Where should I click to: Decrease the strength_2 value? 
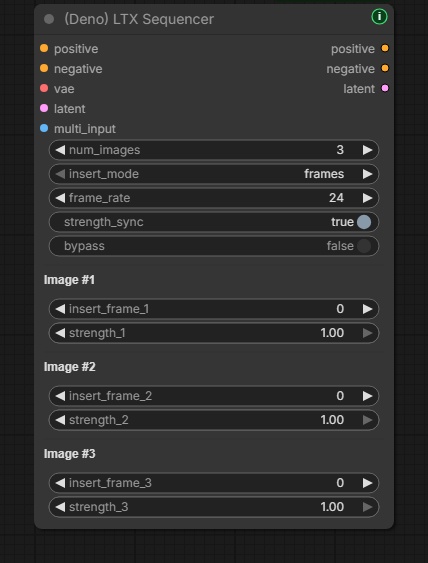point(60,420)
